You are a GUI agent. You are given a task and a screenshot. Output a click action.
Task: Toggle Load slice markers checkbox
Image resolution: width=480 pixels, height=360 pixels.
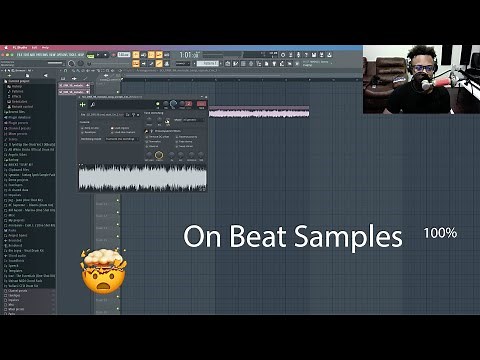123,132
